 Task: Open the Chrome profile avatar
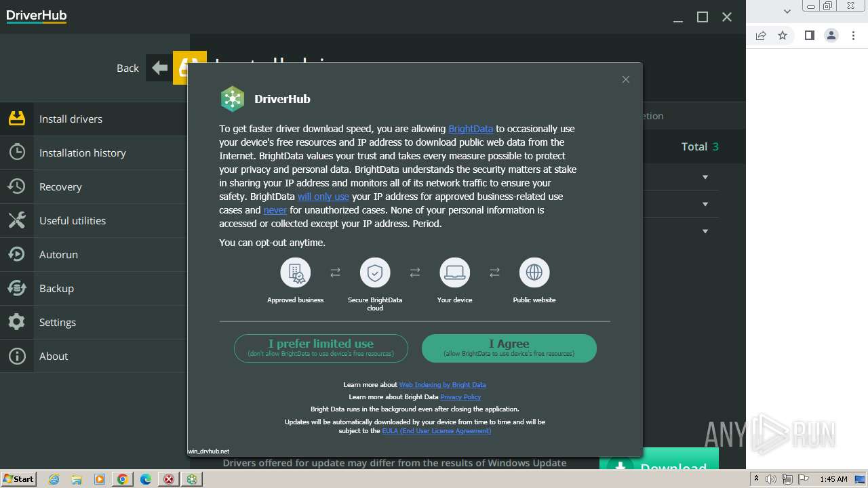(831, 35)
